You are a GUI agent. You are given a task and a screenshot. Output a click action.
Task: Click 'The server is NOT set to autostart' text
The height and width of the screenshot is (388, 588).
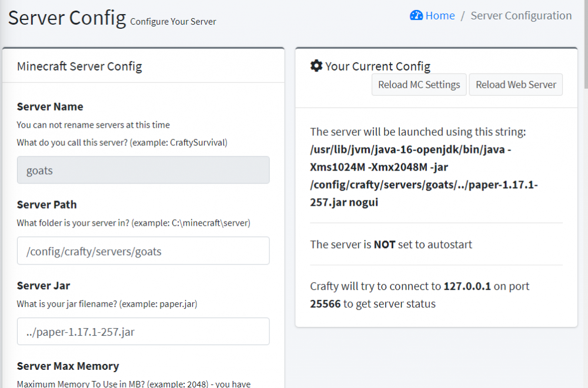(x=391, y=245)
